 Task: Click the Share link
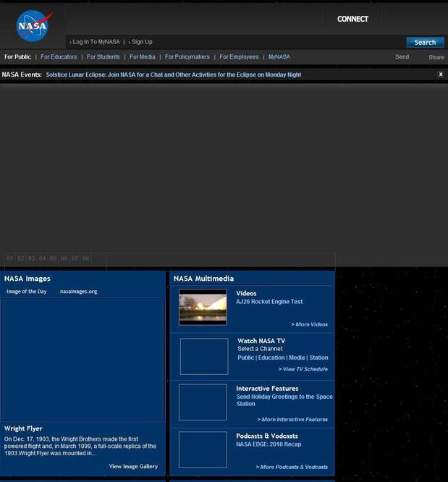436,57
